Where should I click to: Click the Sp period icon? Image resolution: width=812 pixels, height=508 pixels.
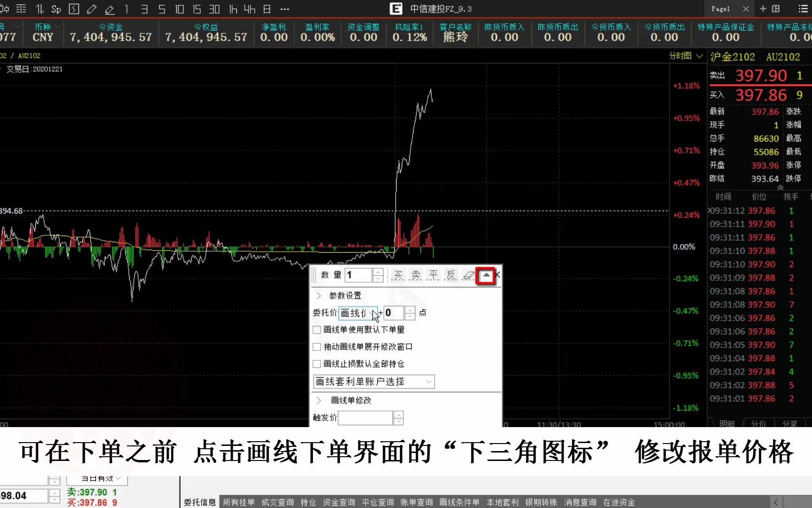(x=56, y=9)
